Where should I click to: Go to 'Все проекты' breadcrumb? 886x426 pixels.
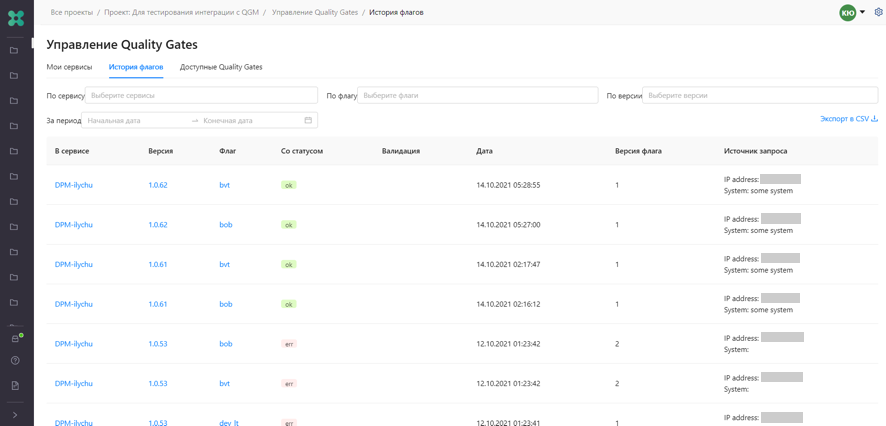72,13
